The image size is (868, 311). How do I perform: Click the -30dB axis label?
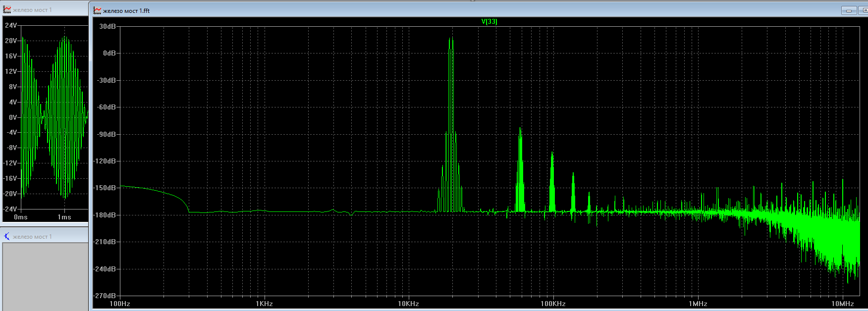pyautogui.click(x=106, y=80)
